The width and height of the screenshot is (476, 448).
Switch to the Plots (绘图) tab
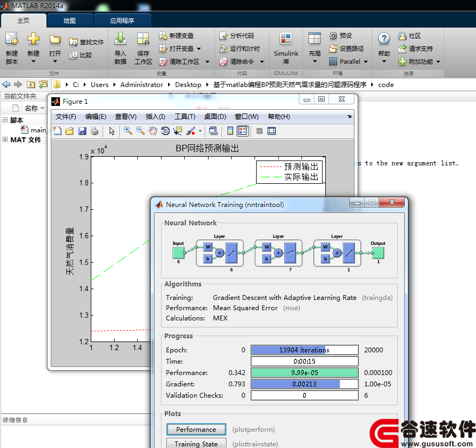click(70, 21)
